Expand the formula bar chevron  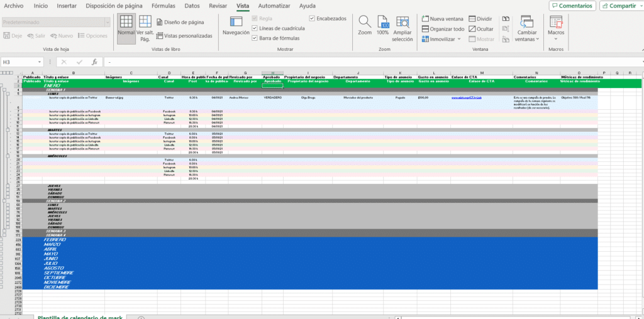(641, 62)
